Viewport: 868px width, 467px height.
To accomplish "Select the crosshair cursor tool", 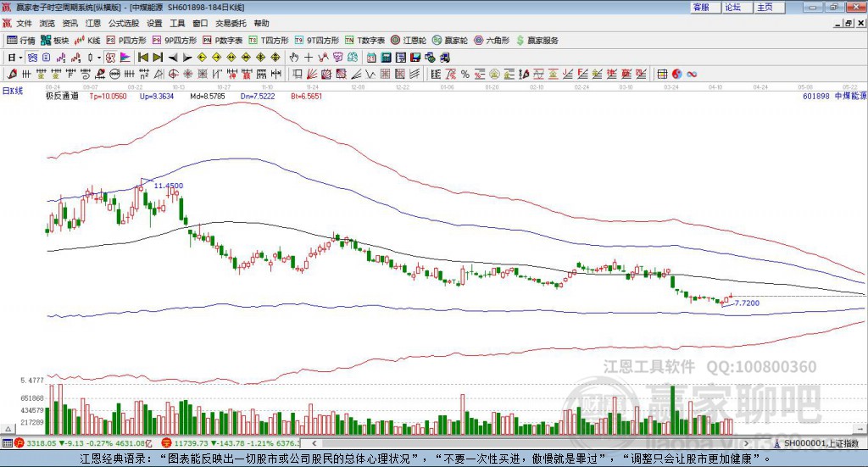I will pyautogui.click(x=309, y=57).
